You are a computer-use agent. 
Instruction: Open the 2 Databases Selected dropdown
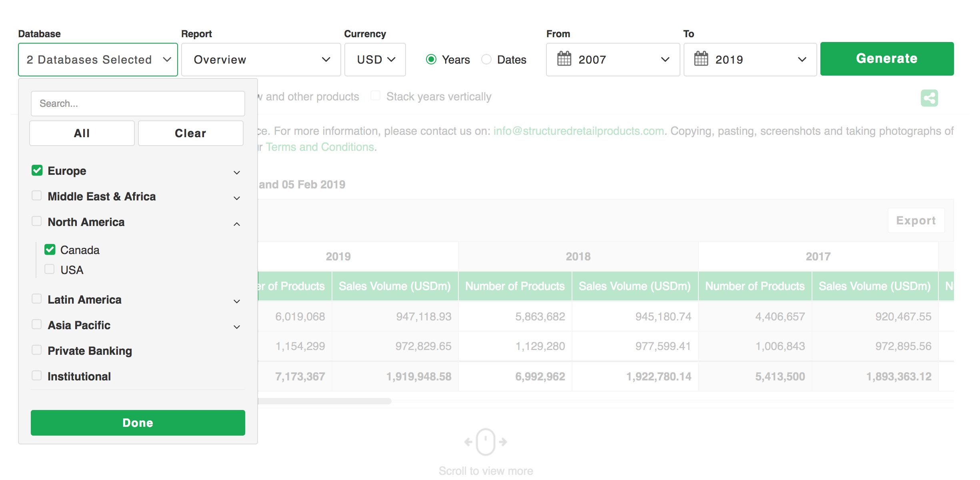[98, 60]
